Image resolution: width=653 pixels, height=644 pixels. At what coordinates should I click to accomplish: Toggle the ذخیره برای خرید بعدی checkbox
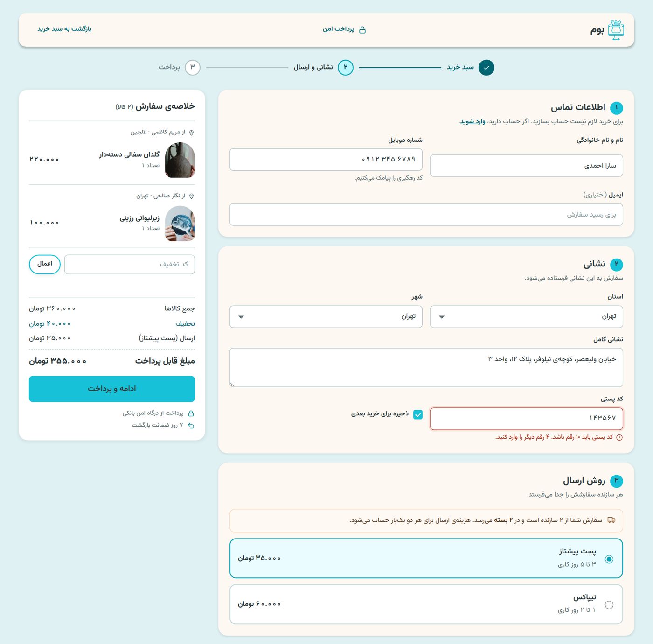(418, 414)
